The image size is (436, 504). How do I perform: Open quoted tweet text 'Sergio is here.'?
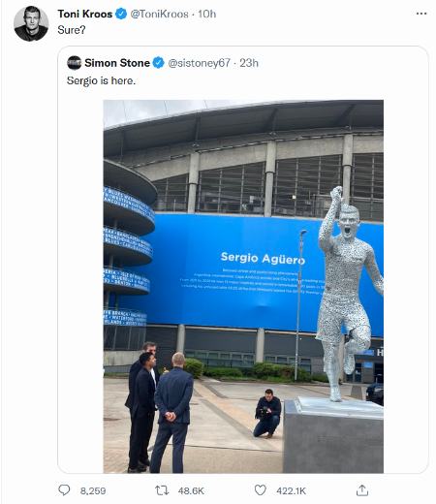tap(101, 80)
